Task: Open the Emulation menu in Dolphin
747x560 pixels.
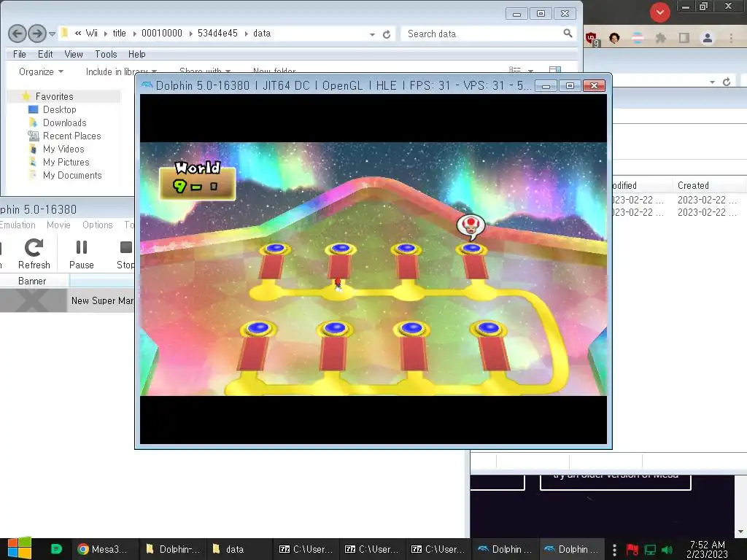Action: point(18,225)
